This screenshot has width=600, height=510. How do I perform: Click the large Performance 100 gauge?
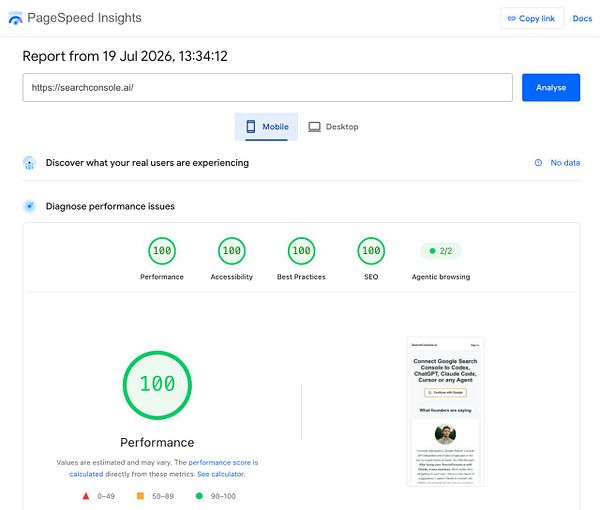(x=157, y=385)
